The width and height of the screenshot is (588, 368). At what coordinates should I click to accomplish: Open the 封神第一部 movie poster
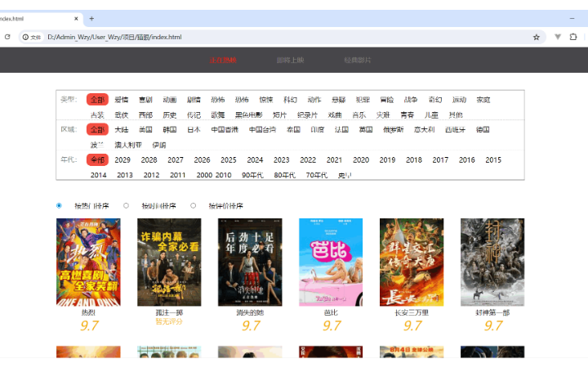[492, 263]
